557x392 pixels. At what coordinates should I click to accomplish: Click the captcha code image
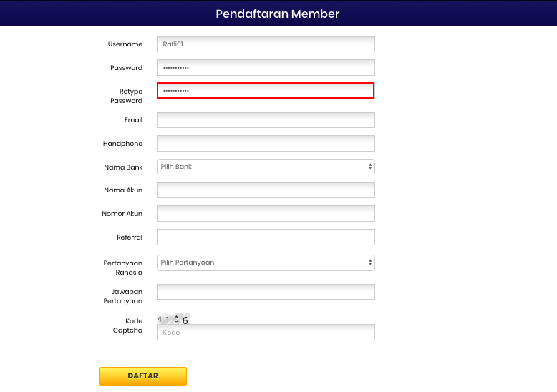click(x=173, y=319)
